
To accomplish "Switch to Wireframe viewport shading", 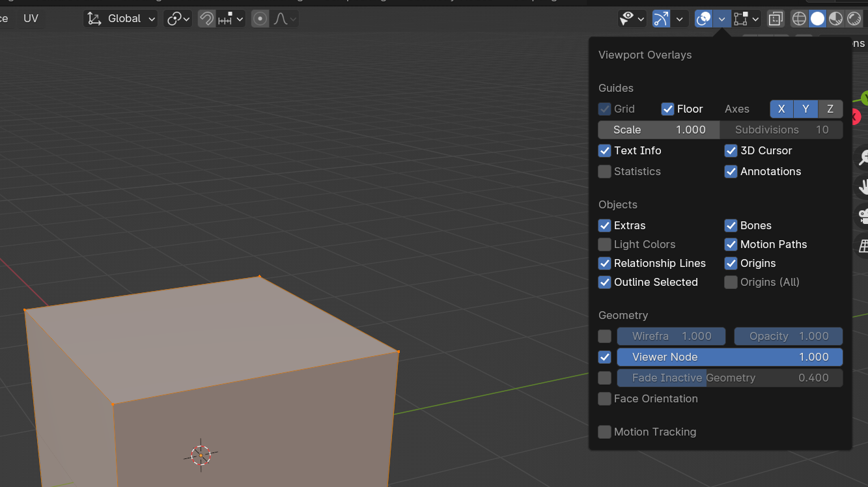I will pyautogui.click(x=799, y=19).
